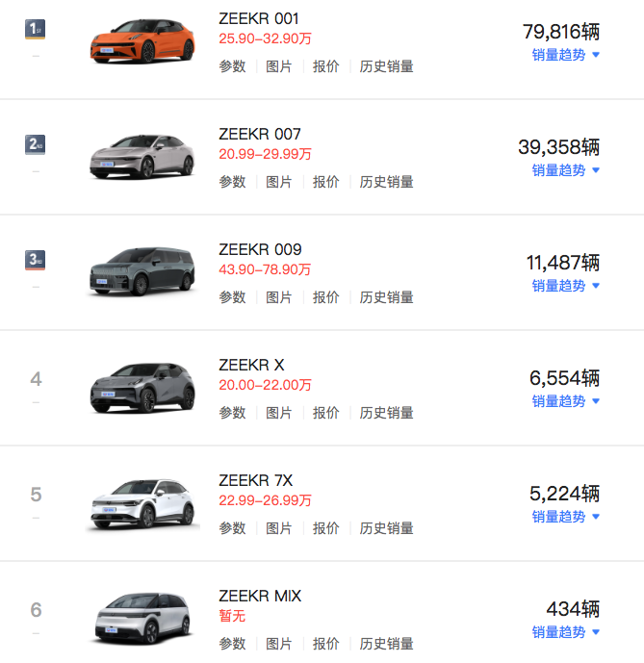
Task: Open the ZEEKR 001 model title
Action: (259, 18)
